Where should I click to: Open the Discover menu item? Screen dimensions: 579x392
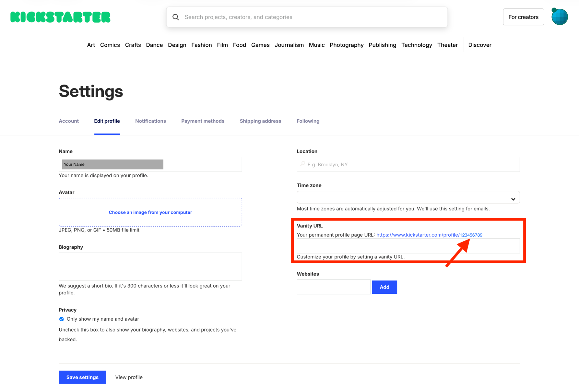tap(479, 45)
